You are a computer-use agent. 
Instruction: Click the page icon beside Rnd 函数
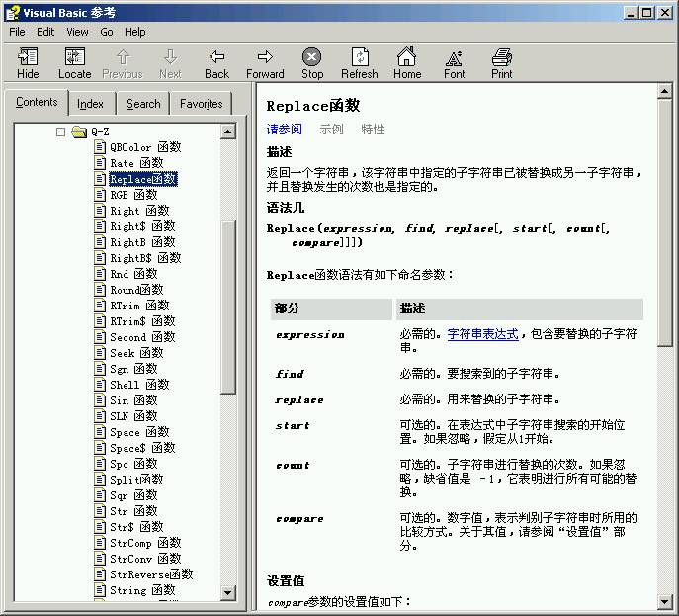point(100,274)
